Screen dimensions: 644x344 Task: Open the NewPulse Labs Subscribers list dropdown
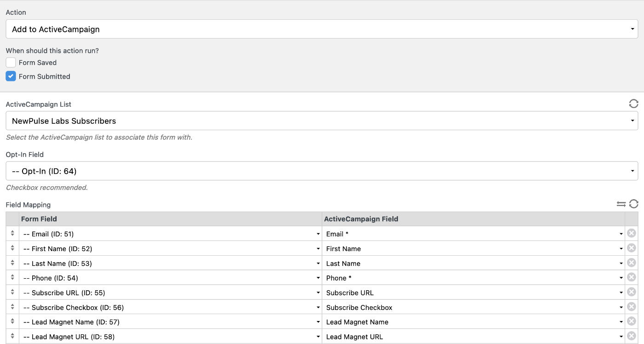[322, 120]
